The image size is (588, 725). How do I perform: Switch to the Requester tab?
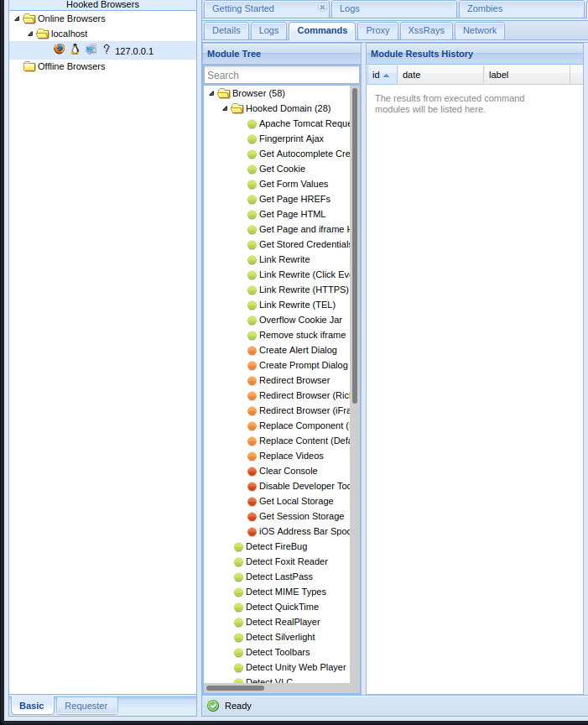pos(86,706)
